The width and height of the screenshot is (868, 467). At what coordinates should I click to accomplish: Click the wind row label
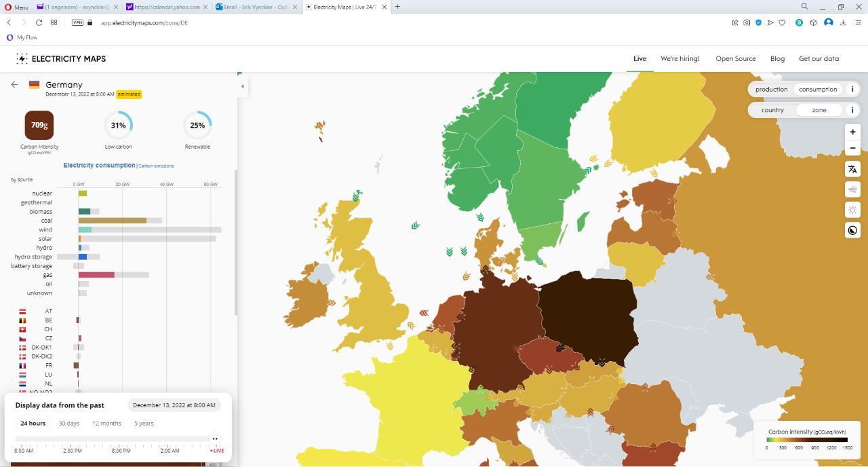(x=45, y=229)
